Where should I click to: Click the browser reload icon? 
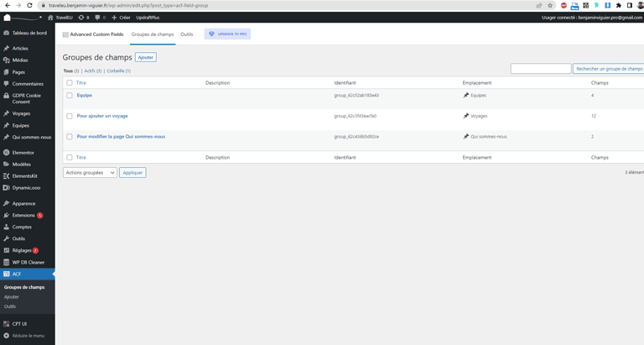[30, 5]
